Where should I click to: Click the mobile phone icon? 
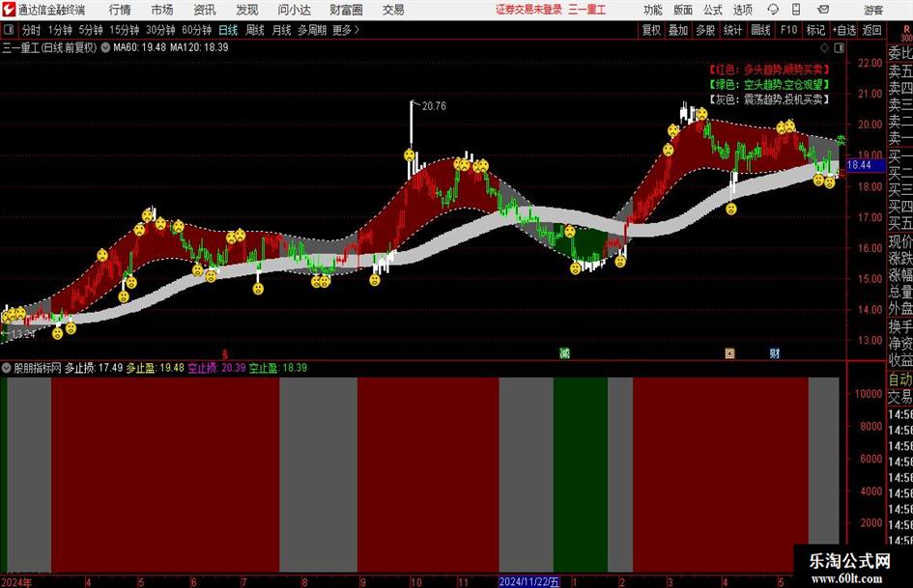pyautogui.click(x=796, y=10)
